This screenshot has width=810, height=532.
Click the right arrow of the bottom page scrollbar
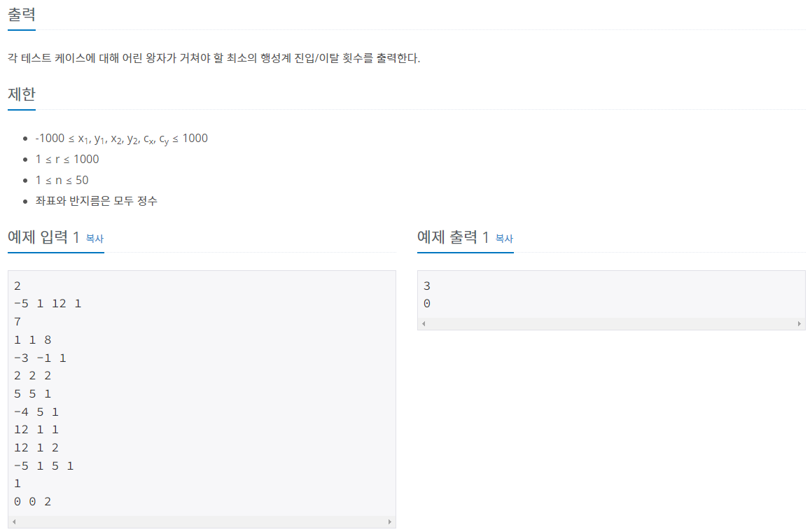click(389, 522)
